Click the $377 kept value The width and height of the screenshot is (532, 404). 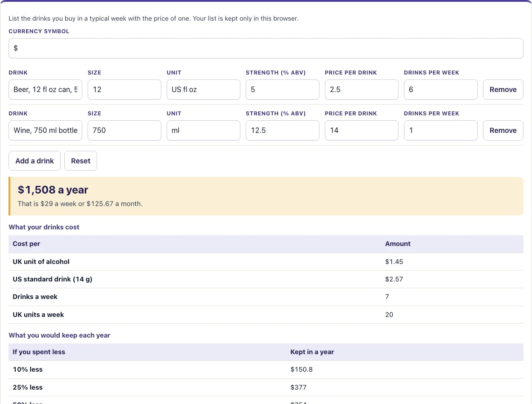pos(298,387)
